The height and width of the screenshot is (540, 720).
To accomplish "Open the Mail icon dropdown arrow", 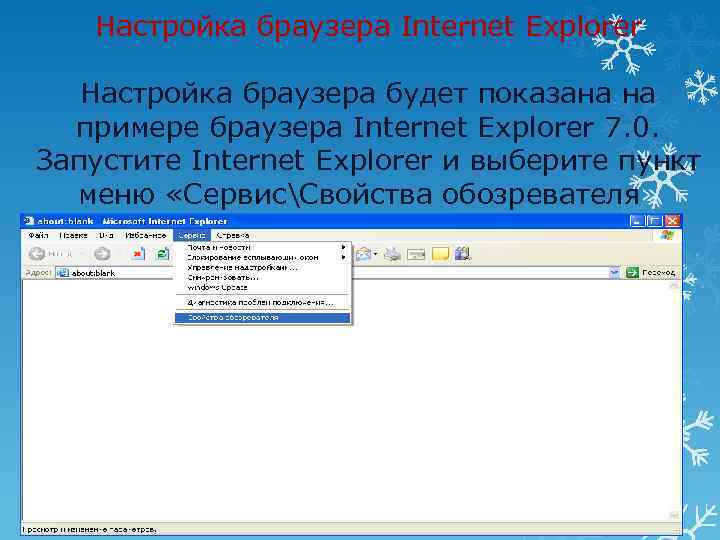I will (x=376, y=254).
